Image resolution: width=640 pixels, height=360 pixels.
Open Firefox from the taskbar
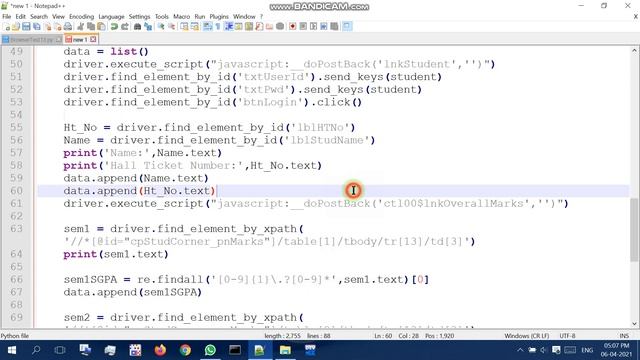pyautogui.click(x=160, y=350)
